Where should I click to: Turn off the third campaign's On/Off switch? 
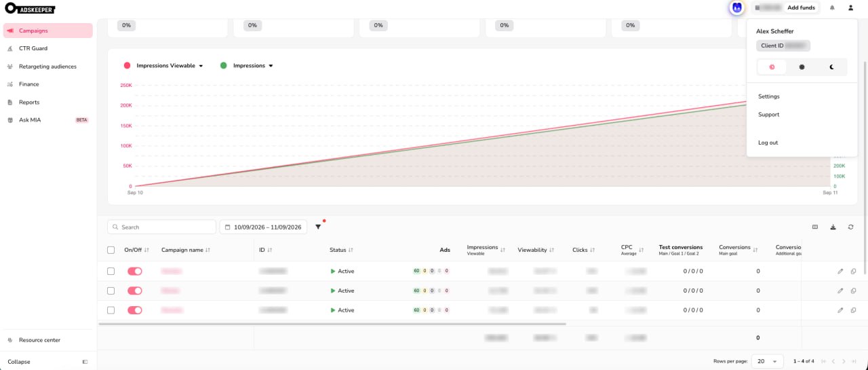pyautogui.click(x=135, y=310)
